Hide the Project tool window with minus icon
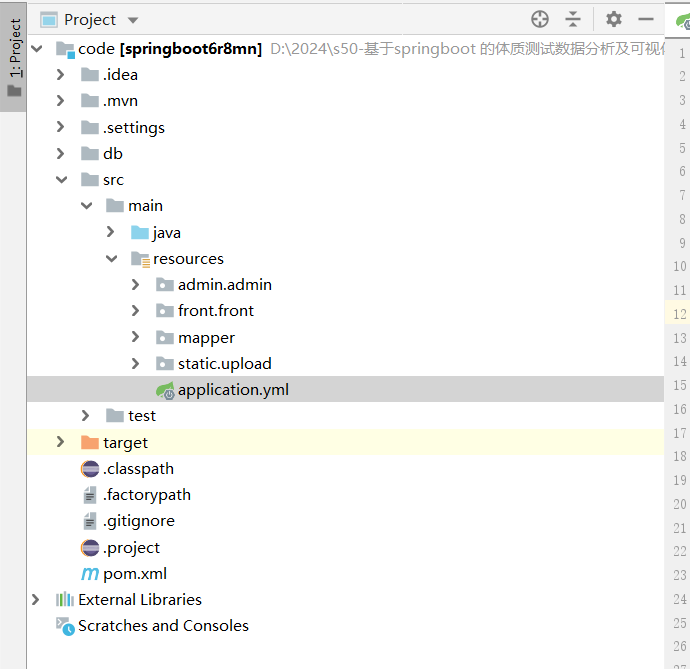The width and height of the screenshot is (690, 669). 646,19
